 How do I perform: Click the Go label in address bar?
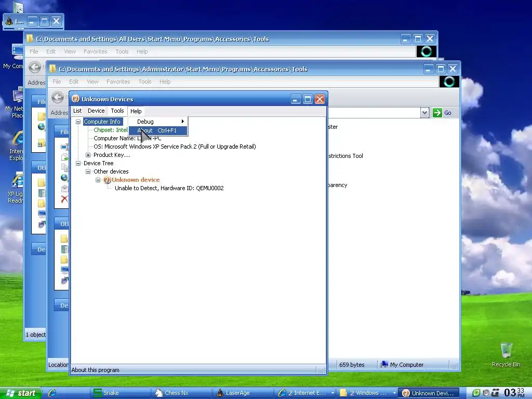click(x=447, y=113)
